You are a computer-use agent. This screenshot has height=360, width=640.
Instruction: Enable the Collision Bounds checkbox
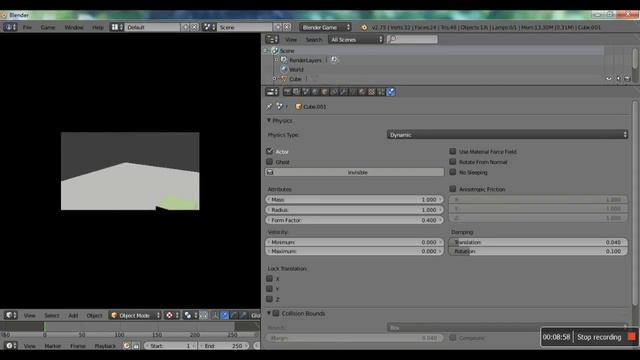click(276, 313)
